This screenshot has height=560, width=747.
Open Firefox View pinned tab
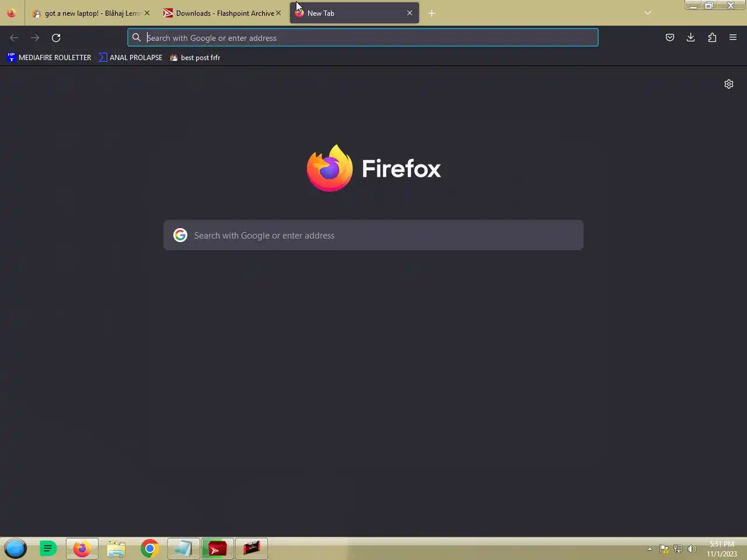click(12, 13)
